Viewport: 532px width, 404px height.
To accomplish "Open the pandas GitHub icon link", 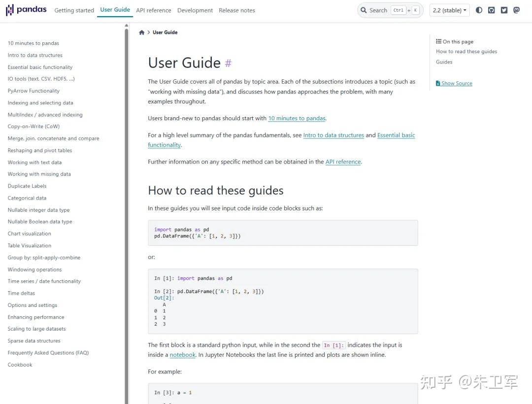I will click(492, 10).
